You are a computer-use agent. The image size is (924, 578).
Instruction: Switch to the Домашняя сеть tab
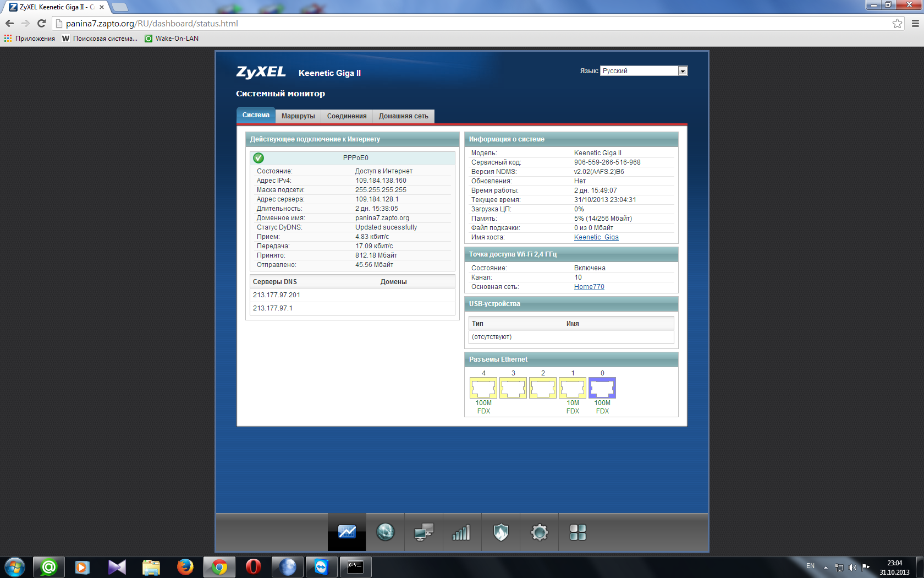tap(403, 116)
